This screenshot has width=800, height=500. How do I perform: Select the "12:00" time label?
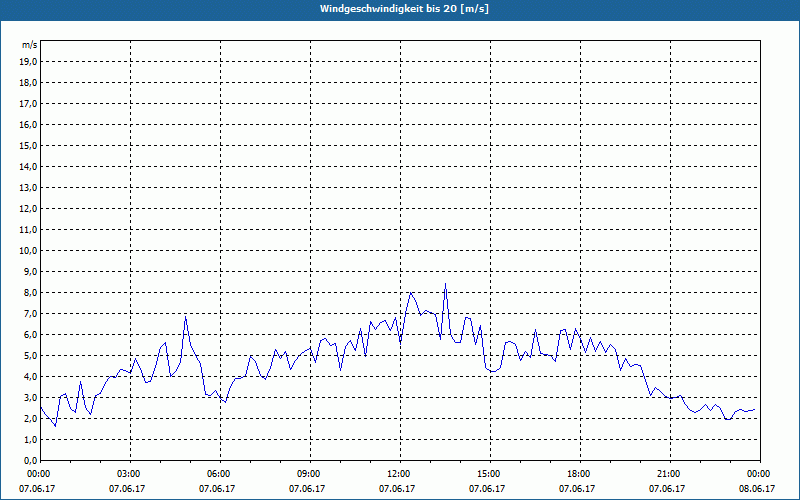400,474
